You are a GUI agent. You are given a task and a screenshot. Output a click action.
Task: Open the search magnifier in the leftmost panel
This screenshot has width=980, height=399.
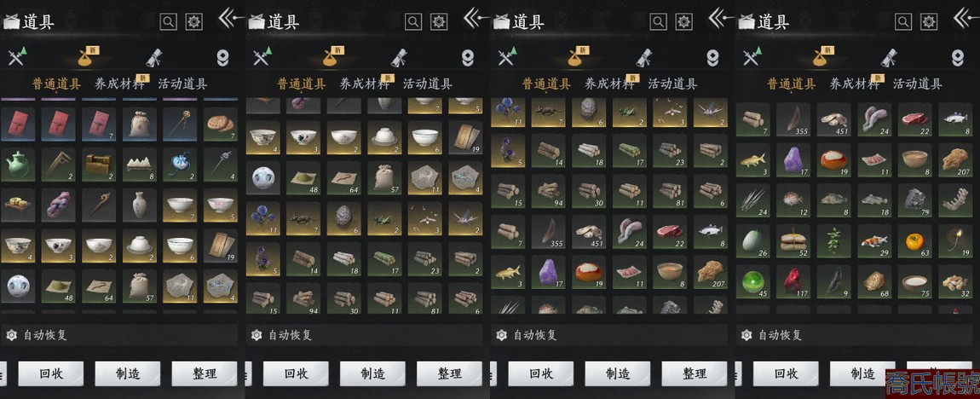point(168,22)
